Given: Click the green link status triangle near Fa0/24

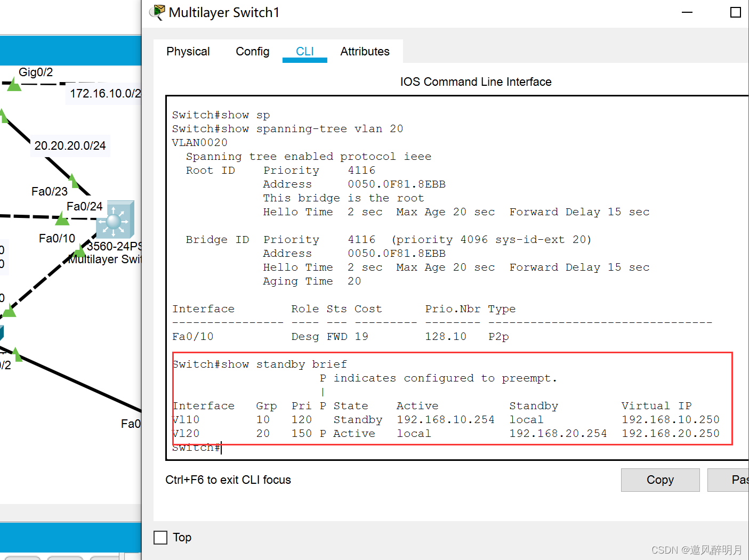Looking at the screenshot, I should coord(62,218).
